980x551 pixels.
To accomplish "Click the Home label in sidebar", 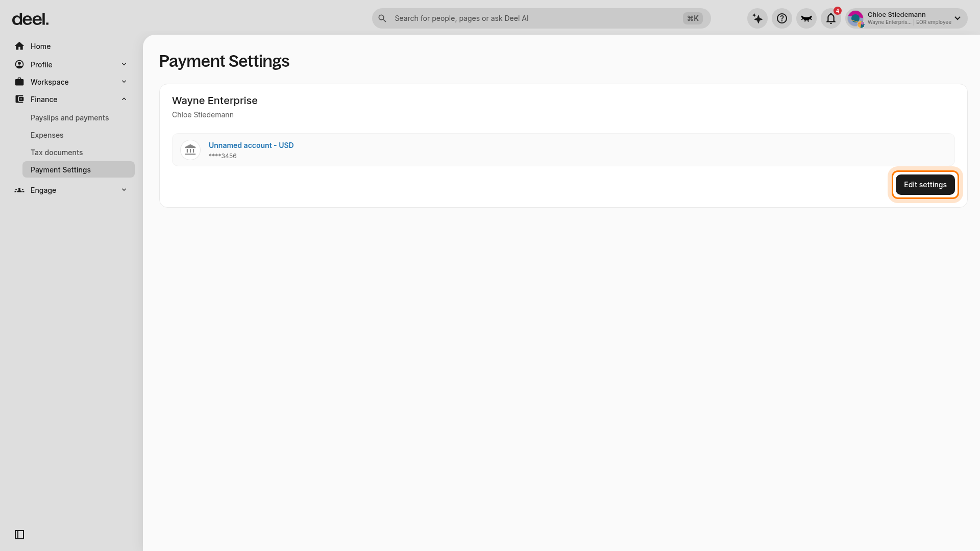I will pyautogui.click(x=40, y=46).
